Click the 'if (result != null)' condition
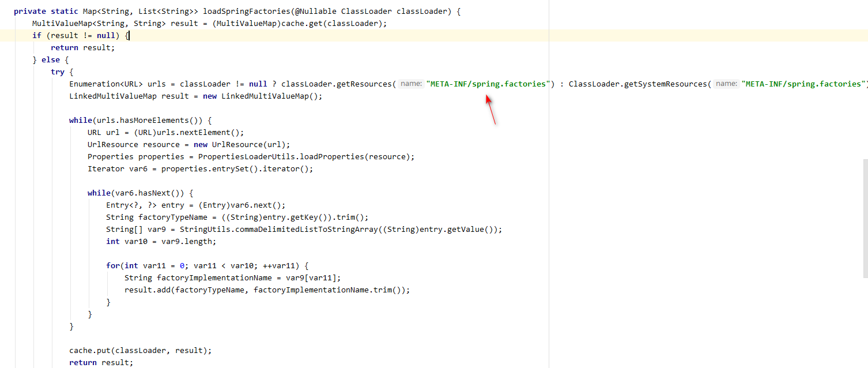Image resolution: width=868 pixels, height=368 pixels. tap(76, 35)
